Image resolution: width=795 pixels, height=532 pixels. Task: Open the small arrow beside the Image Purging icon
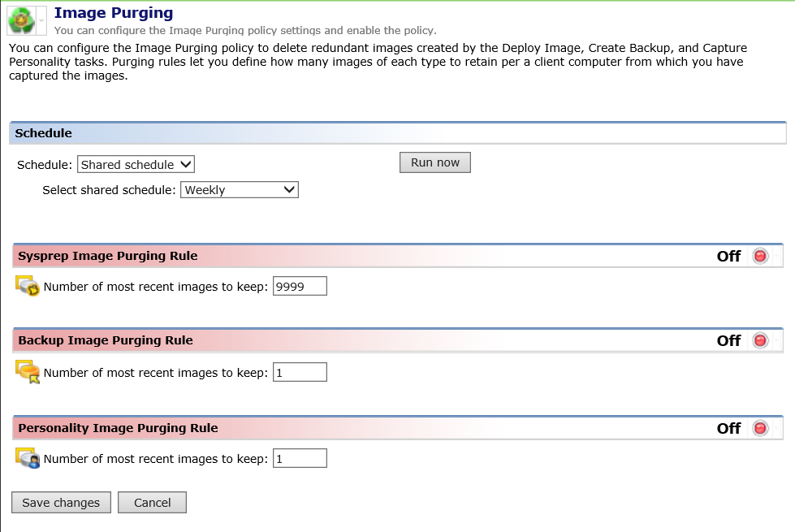41,20
